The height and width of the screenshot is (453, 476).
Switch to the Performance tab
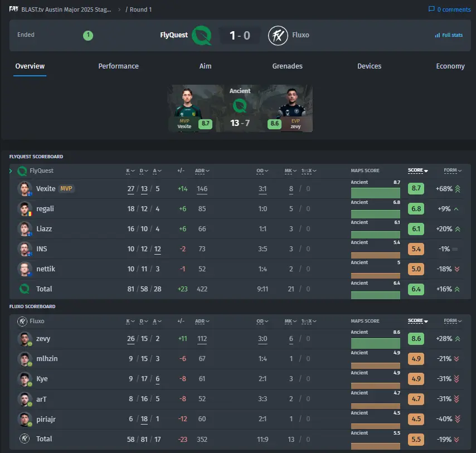pyautogui.click(x=118, y=66)
